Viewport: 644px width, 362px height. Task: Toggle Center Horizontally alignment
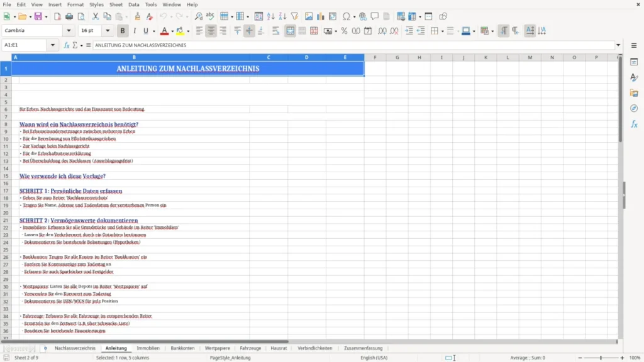[x=211, y=31]
